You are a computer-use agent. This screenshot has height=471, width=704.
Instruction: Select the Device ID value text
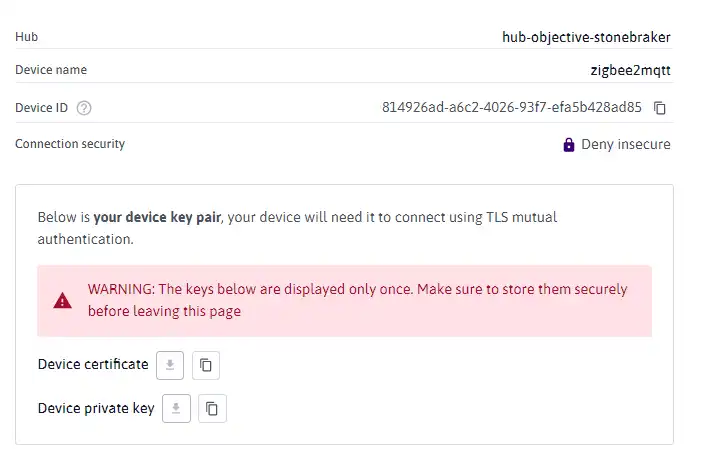pyautogui.click(x=512, y=107)
